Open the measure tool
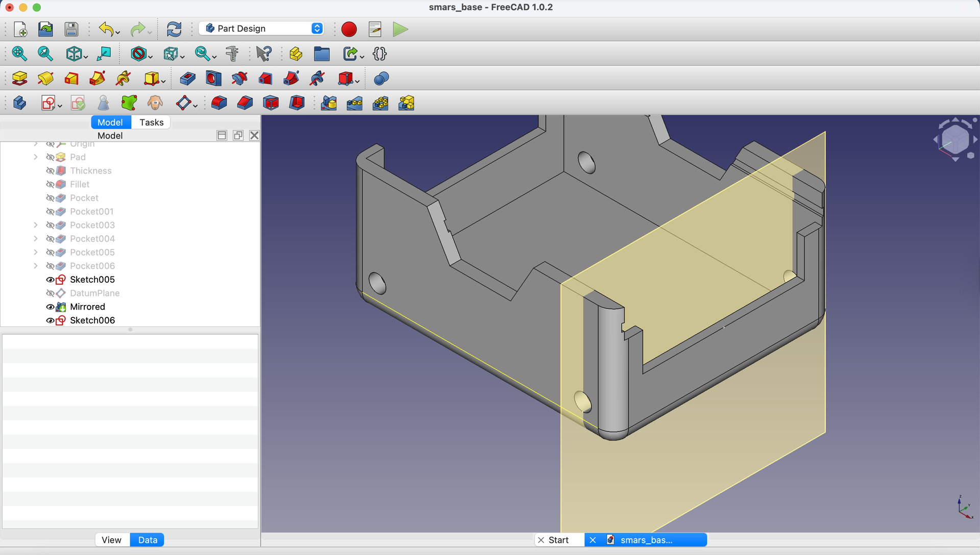The width and height of the screenshot is (980, 555). (x=232, y=54)
